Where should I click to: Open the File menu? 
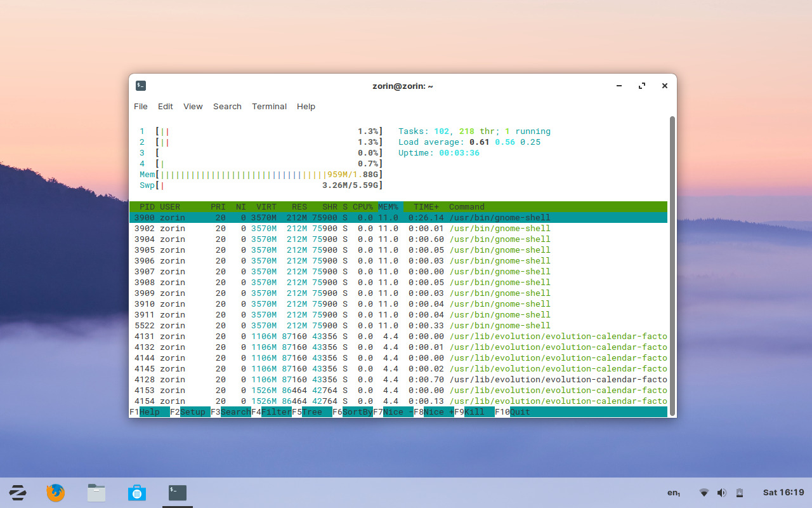click(x=141, y=106)
